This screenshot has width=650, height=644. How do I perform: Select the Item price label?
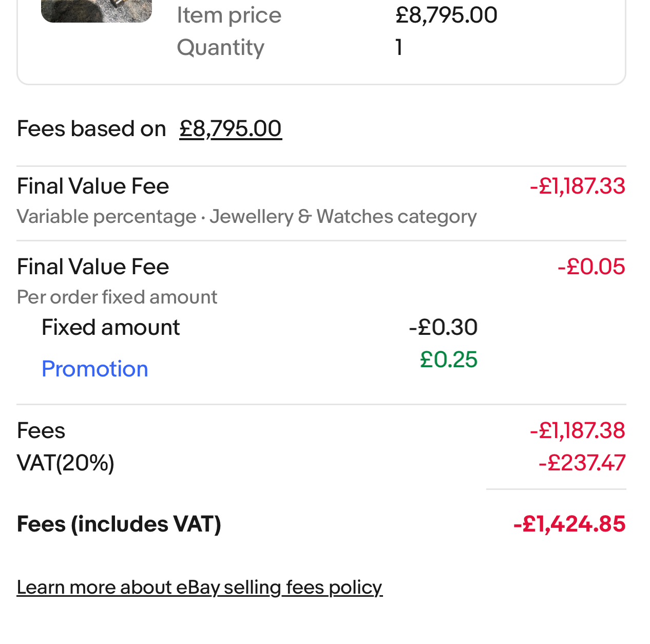pos(229,15)
